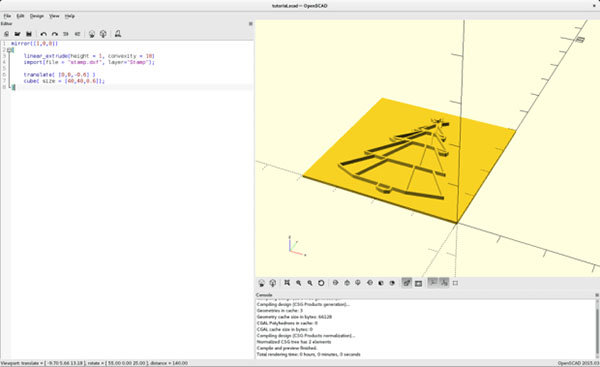Reset the 3D view with the circular arrow icon
The image size is (600, 367).
321,283
